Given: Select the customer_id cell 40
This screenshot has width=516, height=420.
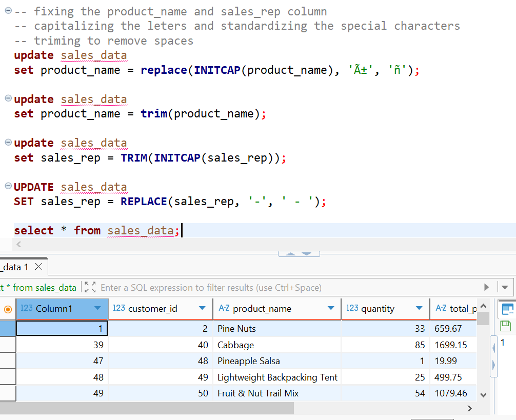Looking at the screenshot, I should (160, 345).
